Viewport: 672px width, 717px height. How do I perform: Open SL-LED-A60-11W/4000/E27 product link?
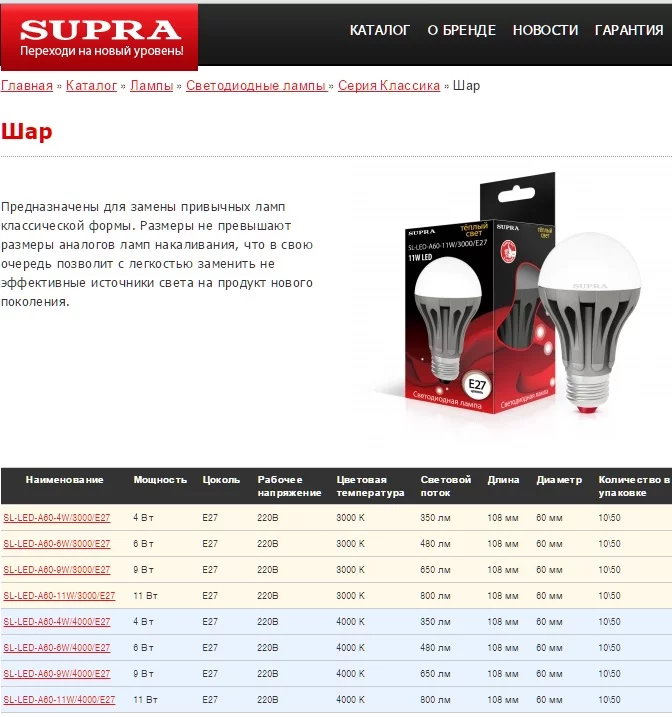[59, 700]
